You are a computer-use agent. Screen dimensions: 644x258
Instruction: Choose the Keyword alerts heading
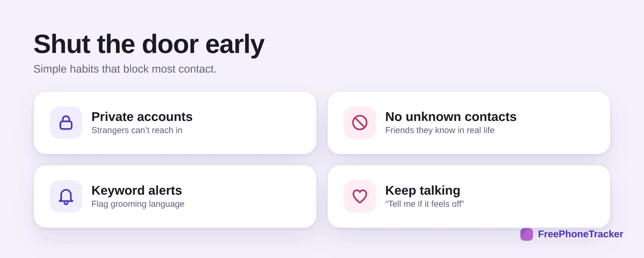coord(137,190)
